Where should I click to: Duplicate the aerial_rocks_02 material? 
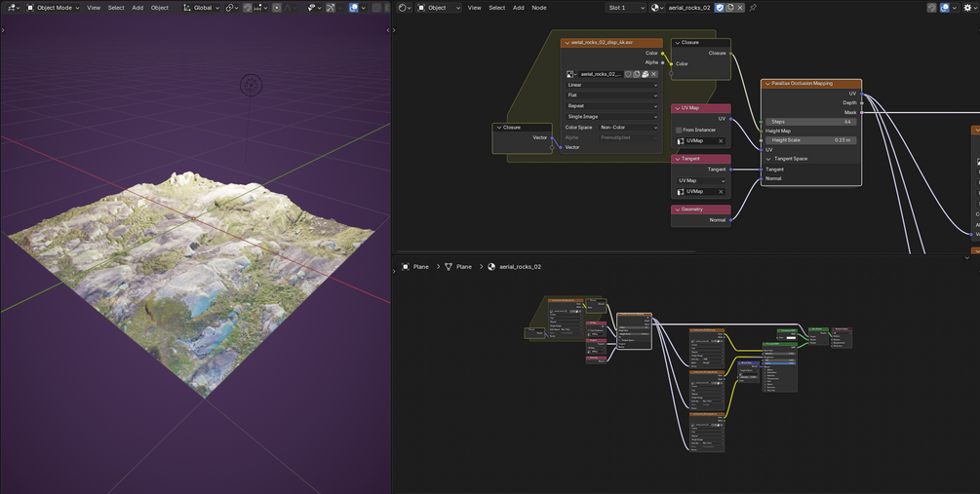click(x=730, y=8)
